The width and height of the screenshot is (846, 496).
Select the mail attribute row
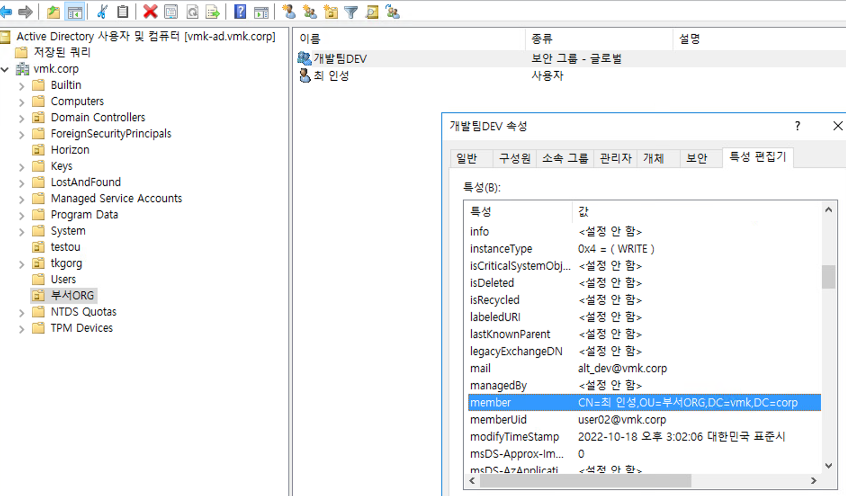(x=645, y=369)
